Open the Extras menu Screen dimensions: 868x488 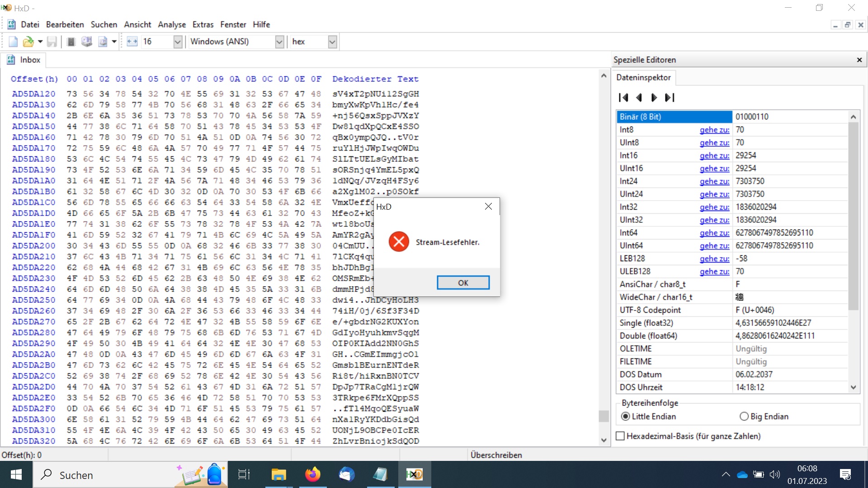203,24
